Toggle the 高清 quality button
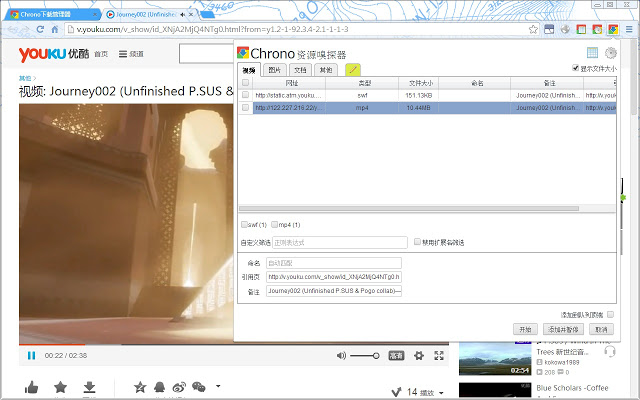Viewport: 640px width, 400px height. 396,356
